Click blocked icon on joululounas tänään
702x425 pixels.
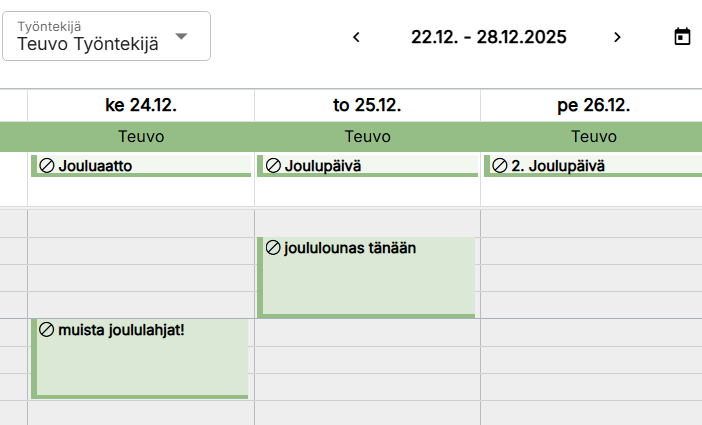pos(272,248)
